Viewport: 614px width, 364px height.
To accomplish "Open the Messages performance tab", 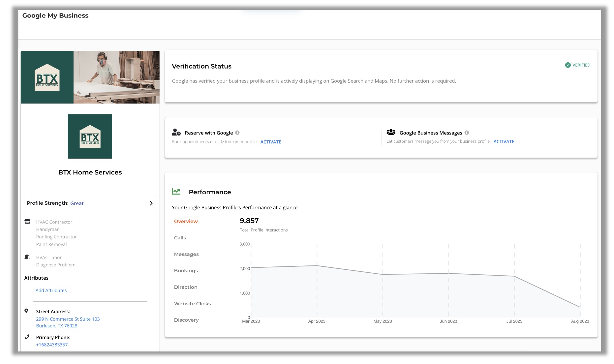I will point(186,254).
